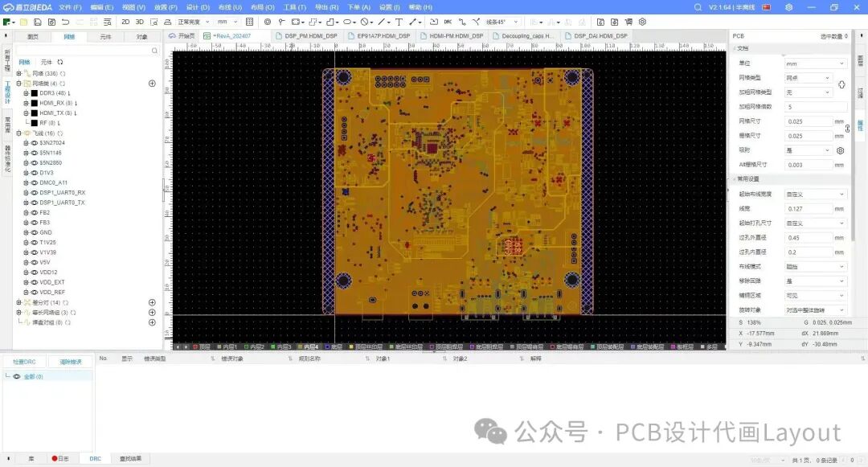This screenshot has height=467, width=868.
Task: Switch to EP91A7P.HDMI_DSP document tab
Action: 379,36
